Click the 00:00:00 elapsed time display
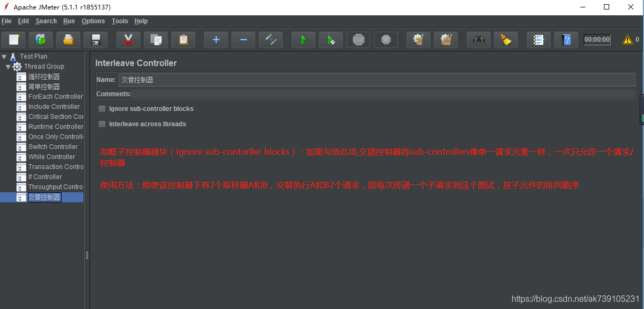 [597, 40]
